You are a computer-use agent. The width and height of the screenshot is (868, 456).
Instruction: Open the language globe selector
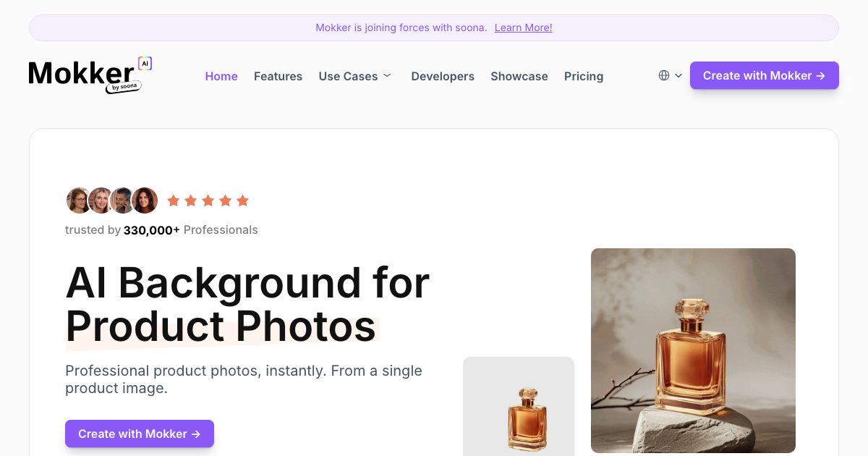671,75
